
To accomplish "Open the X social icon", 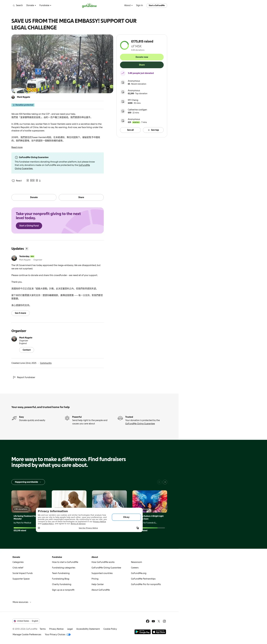I will 159,621.
